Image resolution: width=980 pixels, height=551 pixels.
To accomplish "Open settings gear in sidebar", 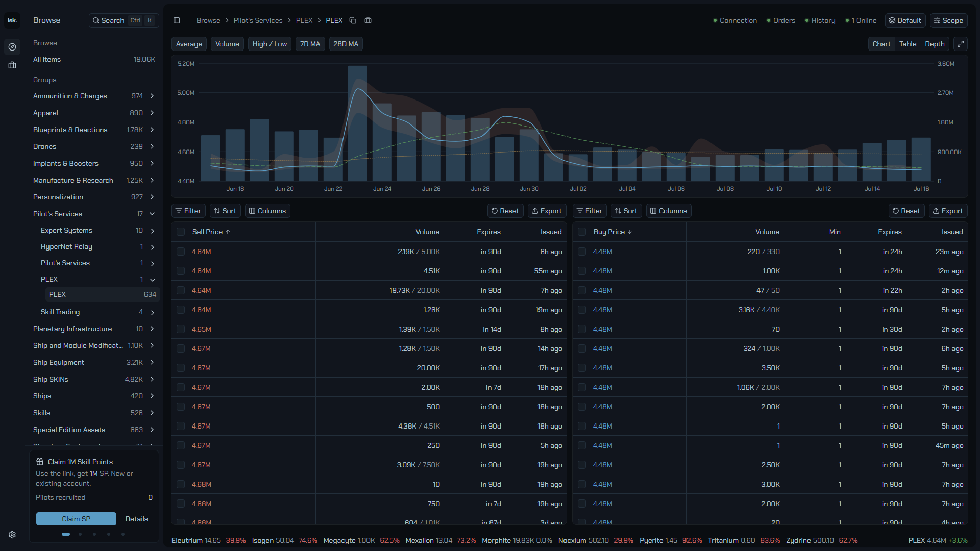I will (12, 535).
